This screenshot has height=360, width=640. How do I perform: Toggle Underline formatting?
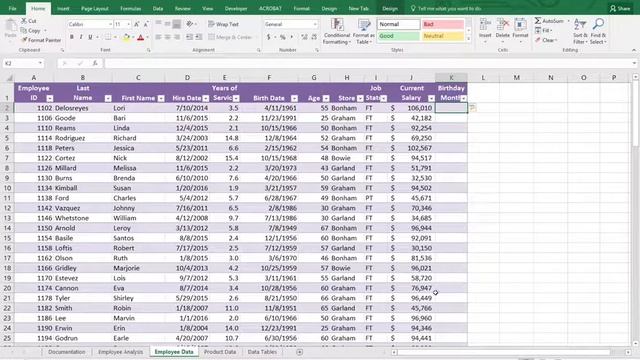click(90, 37)
